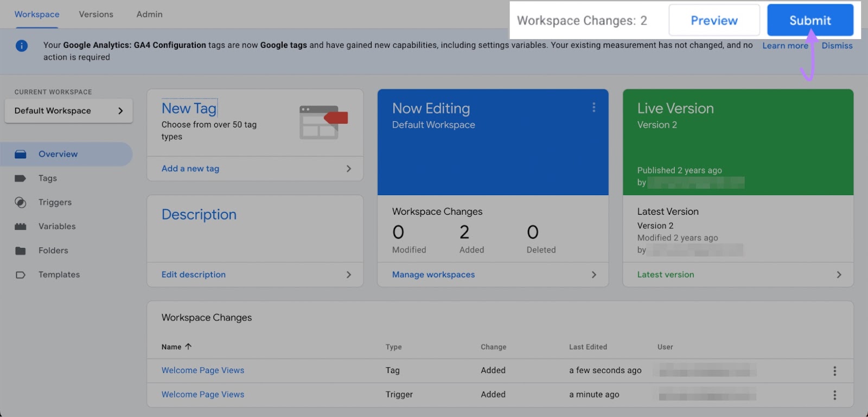Open options menu for Welcome Page Views trigger row

[x=834, y=395]
